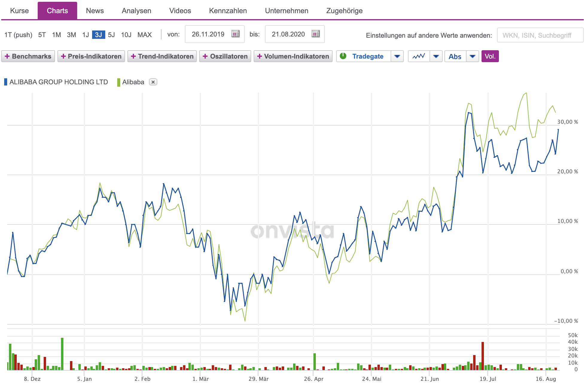
Task: Click the WKN, ISIN, Suchbegriff search field
Action: [x=540, y=35]
